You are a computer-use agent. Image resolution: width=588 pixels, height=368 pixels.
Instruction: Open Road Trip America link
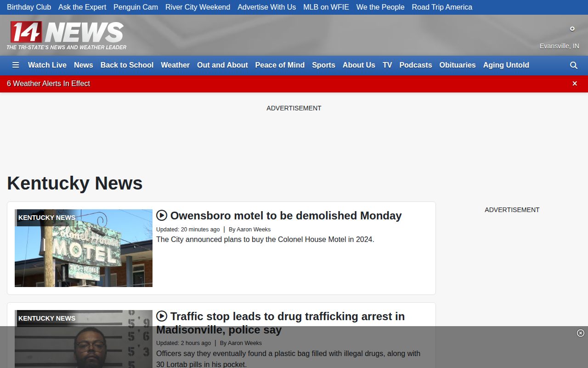tap(442, 7)
